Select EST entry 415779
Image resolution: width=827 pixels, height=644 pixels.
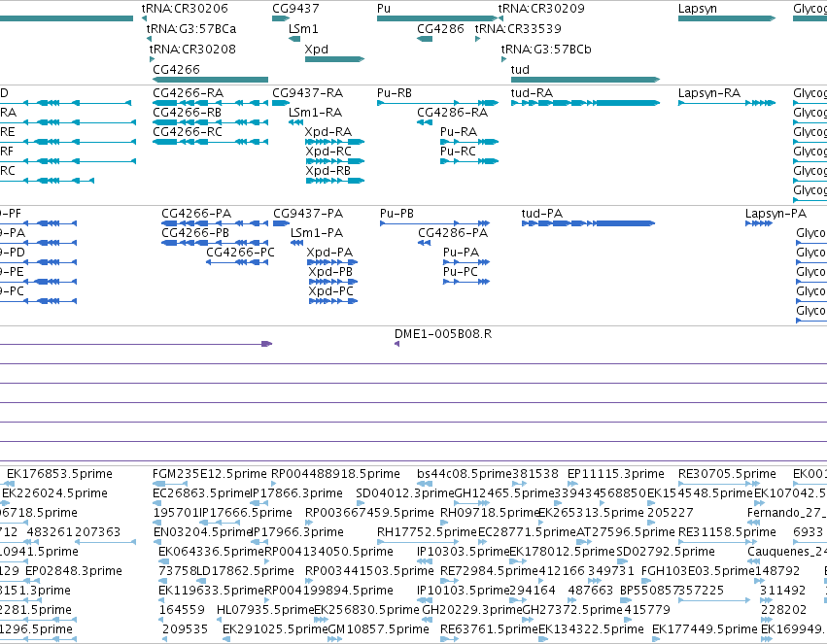tap(646, 610)
